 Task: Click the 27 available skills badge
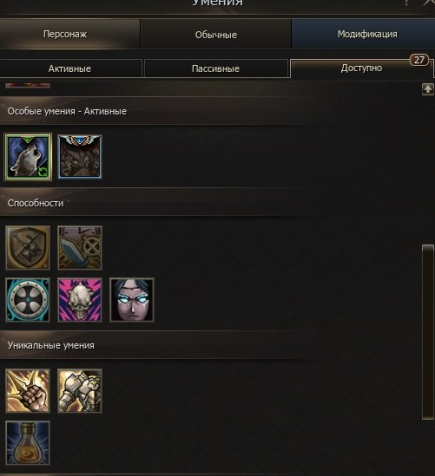click(419, 60)
